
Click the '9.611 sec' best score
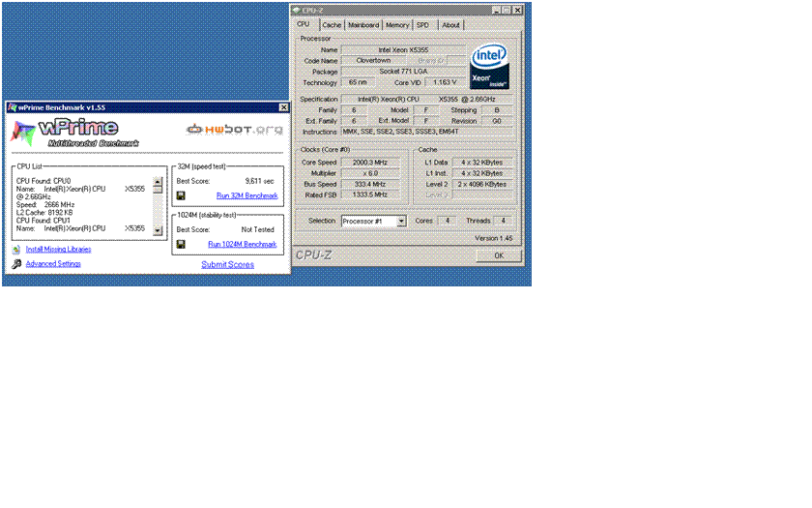[x=259, y=181]
